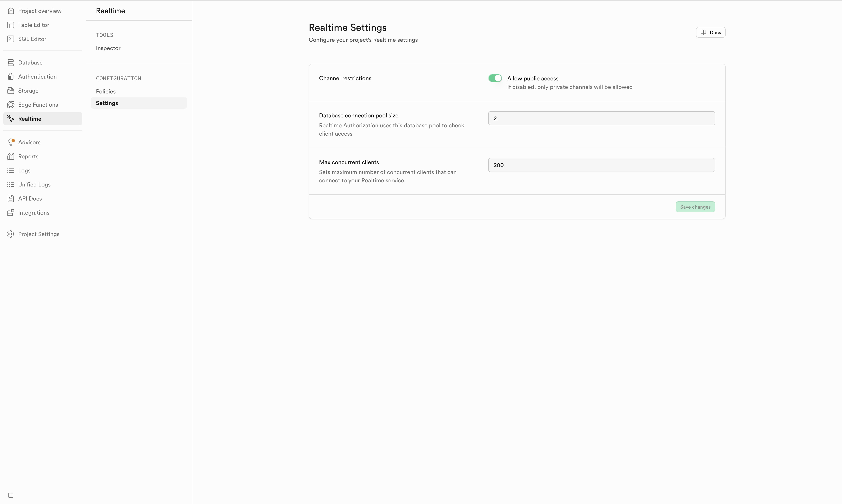Click the Realtime cursor icon

coord(11,119)
